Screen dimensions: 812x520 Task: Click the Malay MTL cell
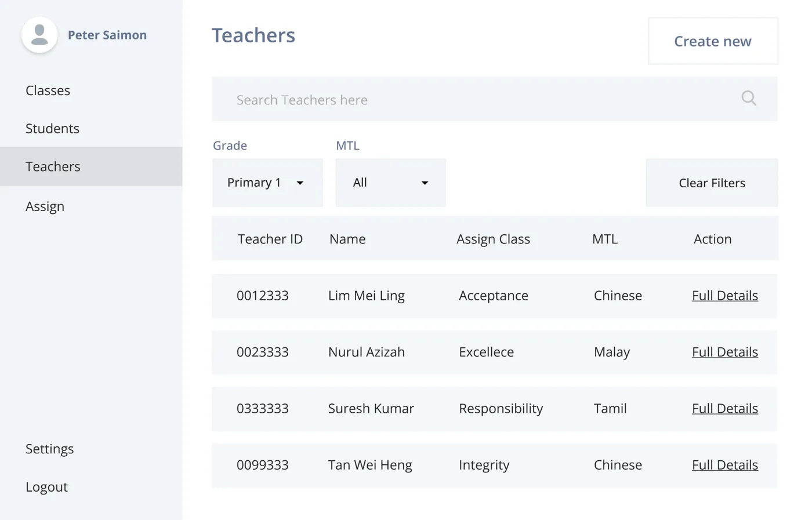[611, 352]
